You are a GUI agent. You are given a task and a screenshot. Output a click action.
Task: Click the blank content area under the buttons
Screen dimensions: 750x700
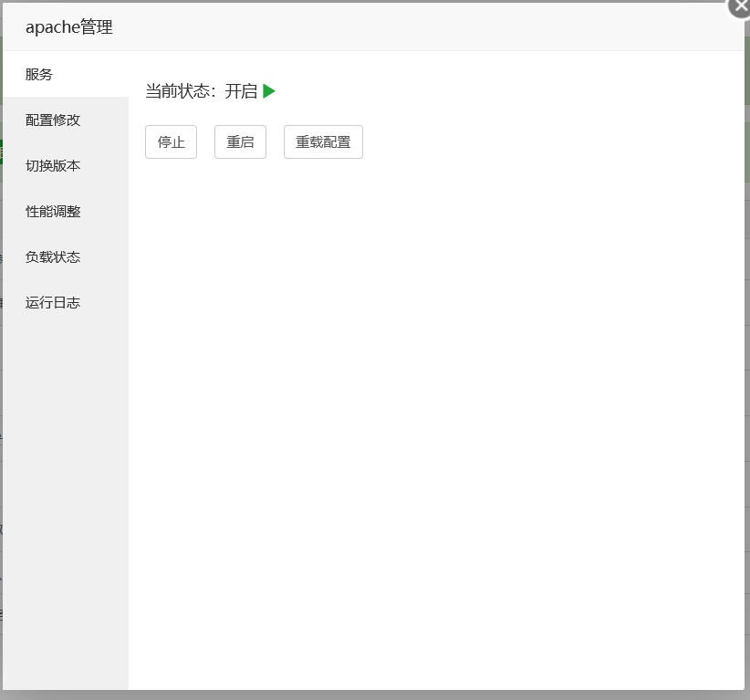(x=436, y=411)
